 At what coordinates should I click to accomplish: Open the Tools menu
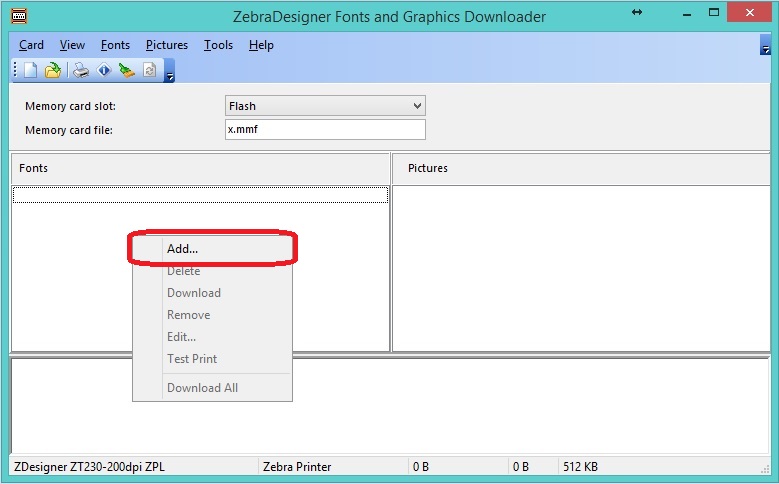pyautogui.click(x=218, y=45)
